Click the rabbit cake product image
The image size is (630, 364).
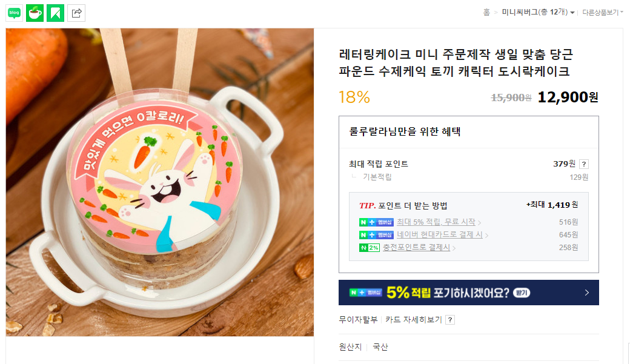pos(160,182)
